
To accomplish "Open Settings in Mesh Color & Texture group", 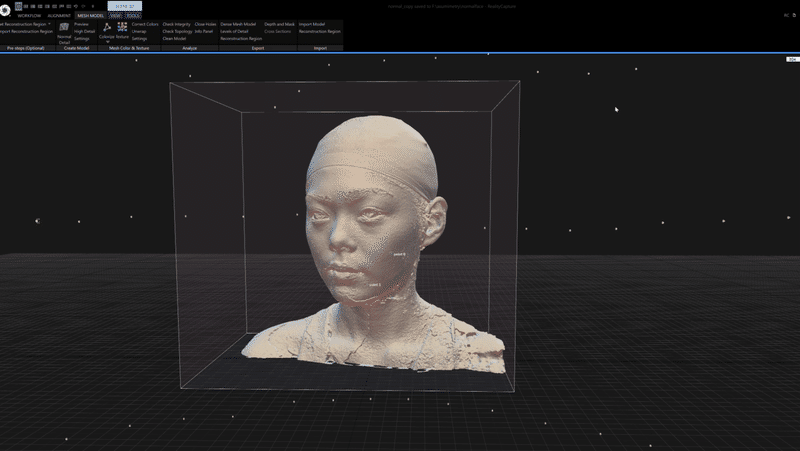I will (139, 38).
